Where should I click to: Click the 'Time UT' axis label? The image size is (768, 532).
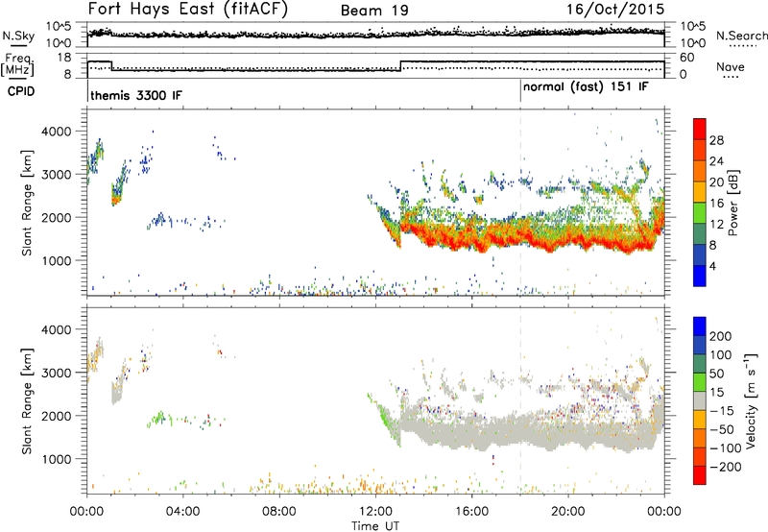click(375, 526)
